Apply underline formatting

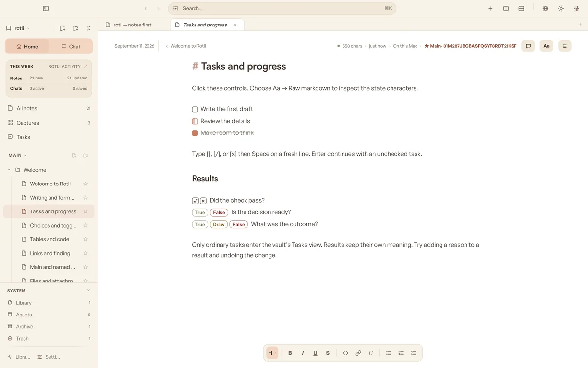315,353
